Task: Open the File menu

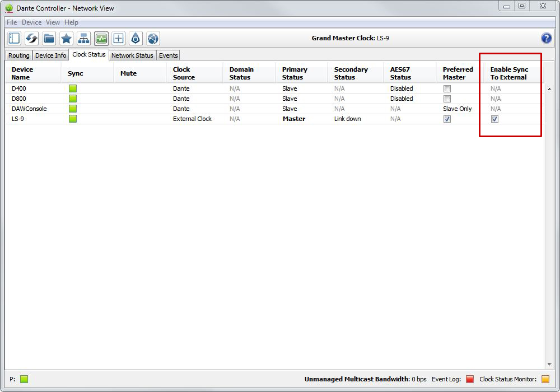Action: pyautogui.click(x=12, y=22)
